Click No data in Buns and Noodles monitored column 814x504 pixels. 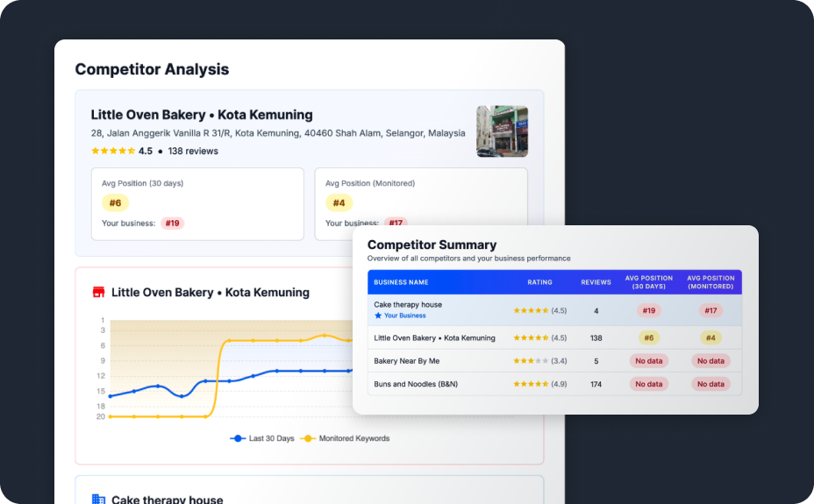tap(710, 384)
